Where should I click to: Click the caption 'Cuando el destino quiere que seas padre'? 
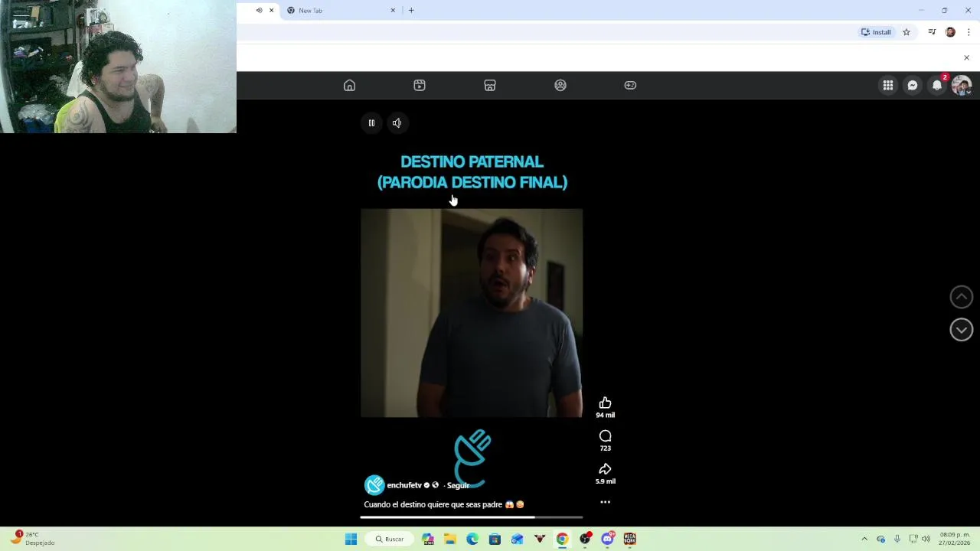pos(433,504)
